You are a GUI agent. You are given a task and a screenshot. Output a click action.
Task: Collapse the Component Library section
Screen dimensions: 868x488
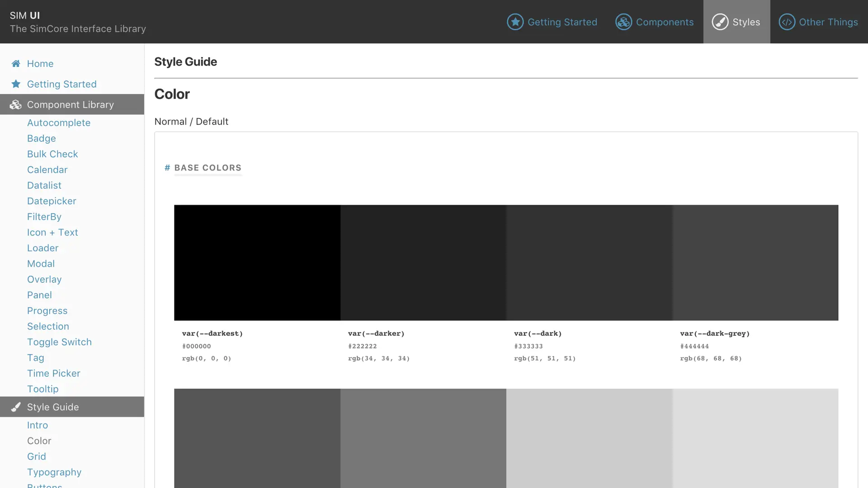pyautogui.click(x=71, y=105)
